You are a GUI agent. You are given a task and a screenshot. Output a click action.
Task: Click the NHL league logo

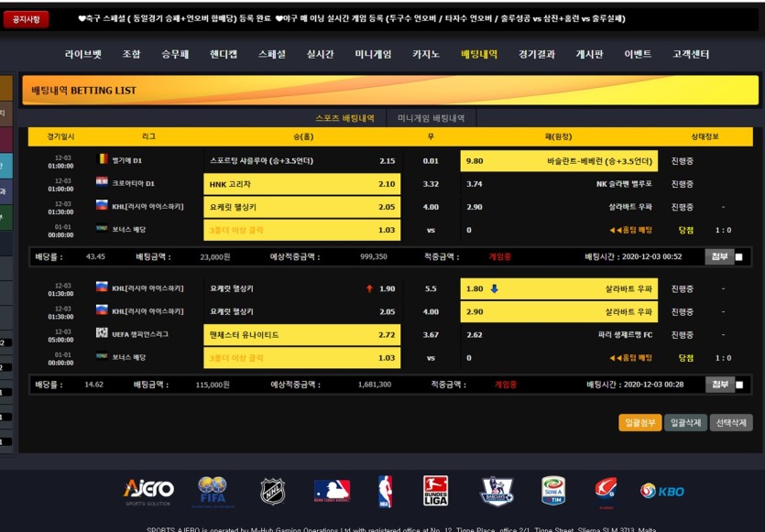click(272, 491)
